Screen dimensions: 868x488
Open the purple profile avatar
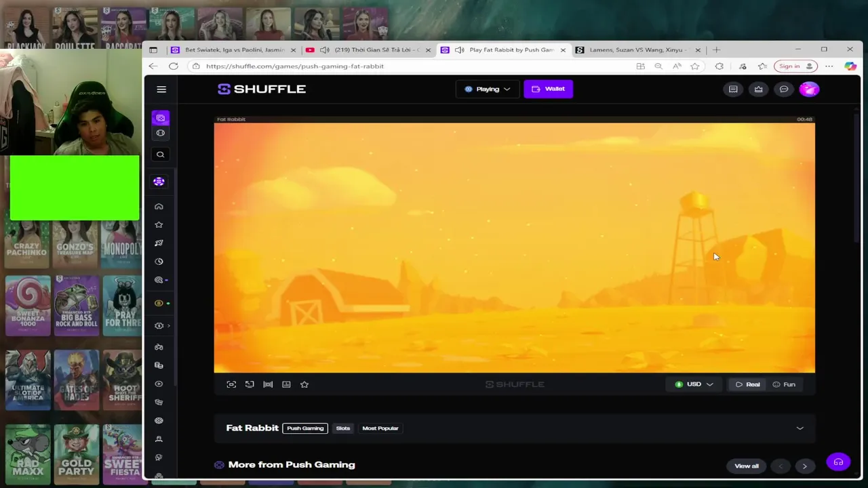tap(809, 89)
